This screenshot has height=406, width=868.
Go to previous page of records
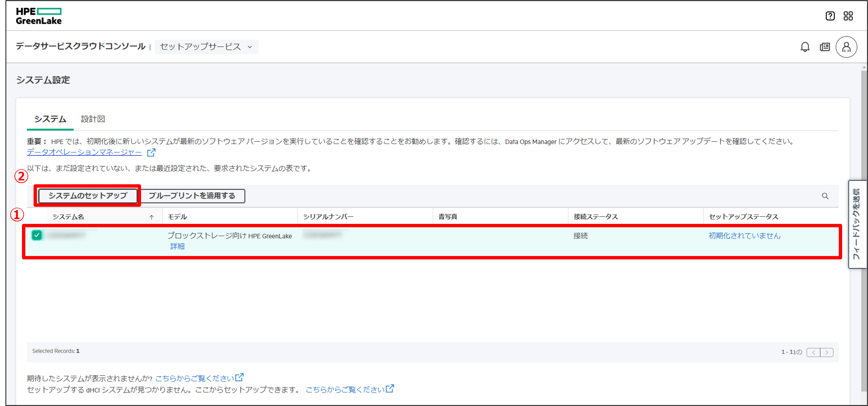click(813, 352)
